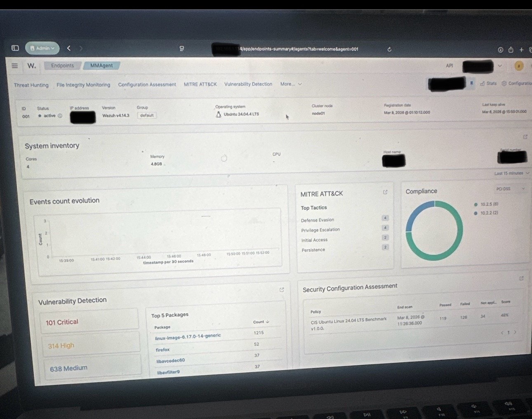Screen dimensions: 532x419
Task: Open the File Integrity Monitoring tab
Action: click(83, 84)
